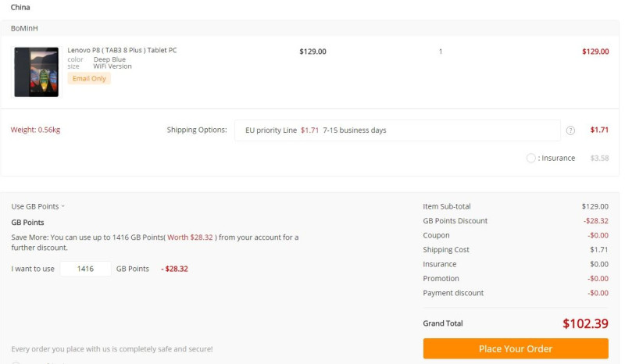Expand the Use GB Points section
This screenshot has width=625, height=364.
[x=37, y=206]
